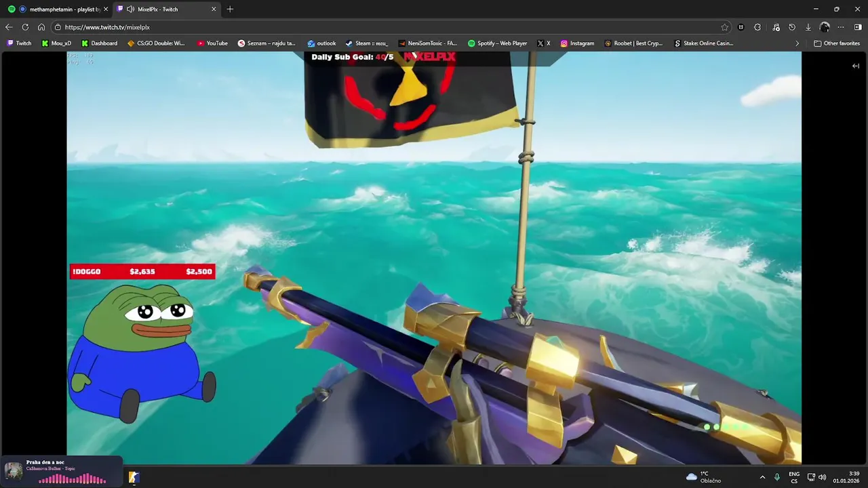Open the volume tray icon

point(823,477)
